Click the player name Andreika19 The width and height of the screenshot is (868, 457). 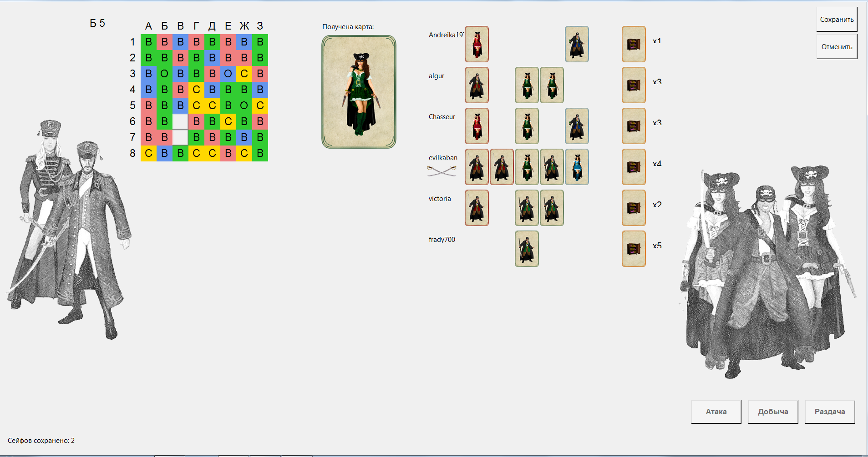tap(446, 35)
